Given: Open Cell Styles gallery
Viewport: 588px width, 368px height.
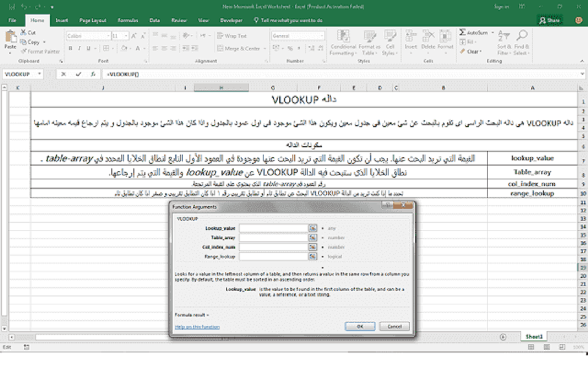Looking at the screenshot, I should point(390,43).
